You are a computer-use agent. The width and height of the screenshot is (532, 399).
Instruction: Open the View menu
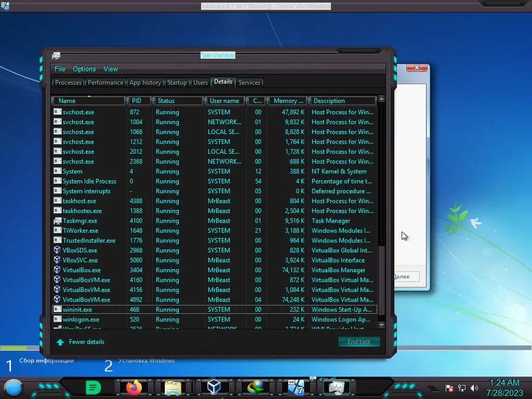pyautogui.click(x=111, y=69)
